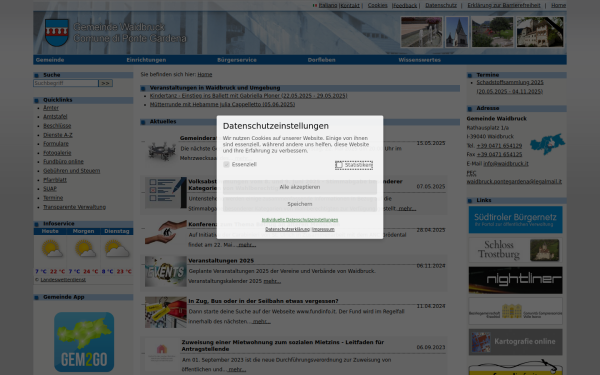
Task: Toggle the Essenziell checkbox
Action: click(x=226, y=165)
